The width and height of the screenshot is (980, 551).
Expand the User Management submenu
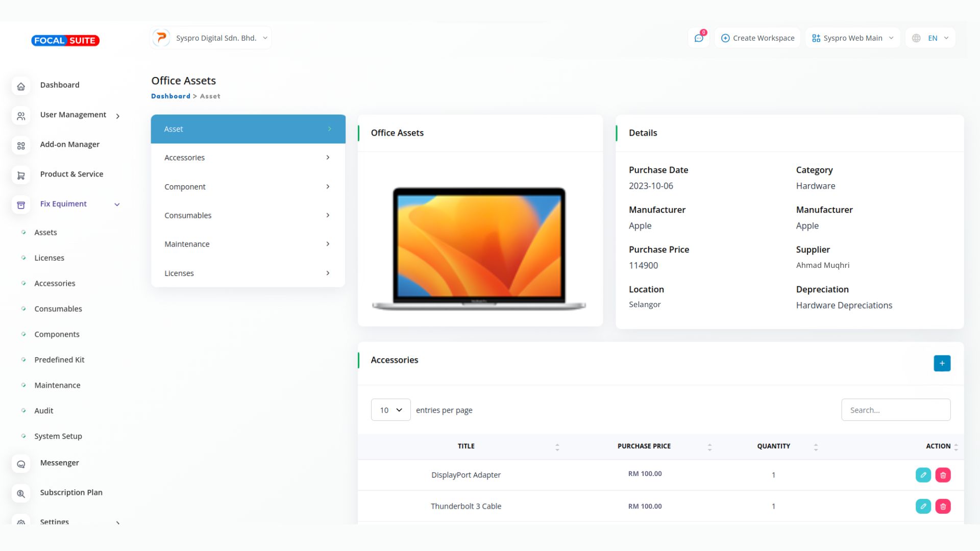tap(118, 116)
